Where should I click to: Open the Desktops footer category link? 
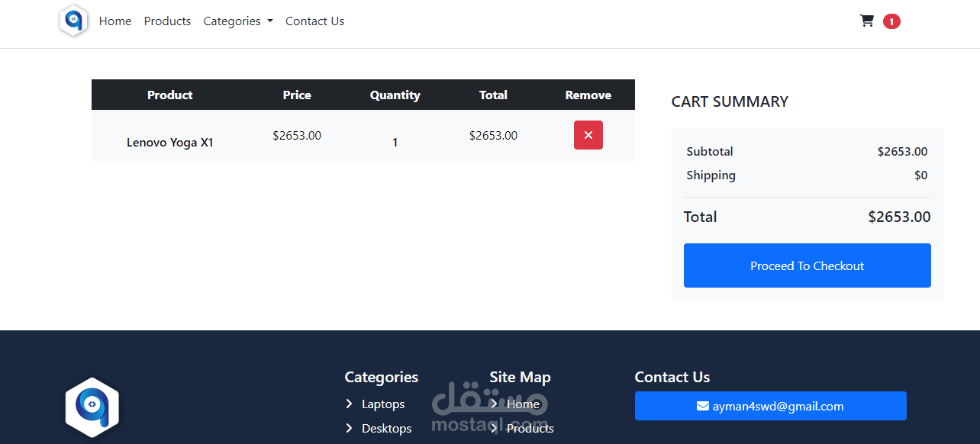(386, 428)
